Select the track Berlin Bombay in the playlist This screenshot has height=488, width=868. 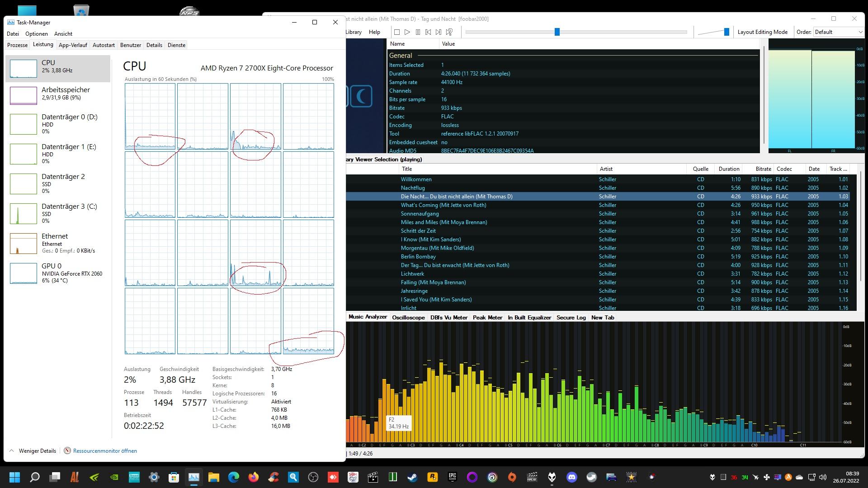598,257
